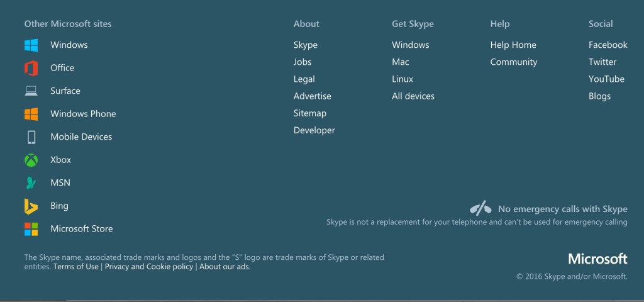This screenshot has height=302, width=644.
Task: Open the Xbox link
Action: pos(61,160)
